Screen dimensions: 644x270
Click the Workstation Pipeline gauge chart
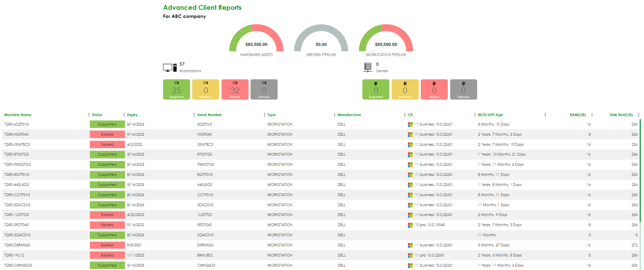386,39
